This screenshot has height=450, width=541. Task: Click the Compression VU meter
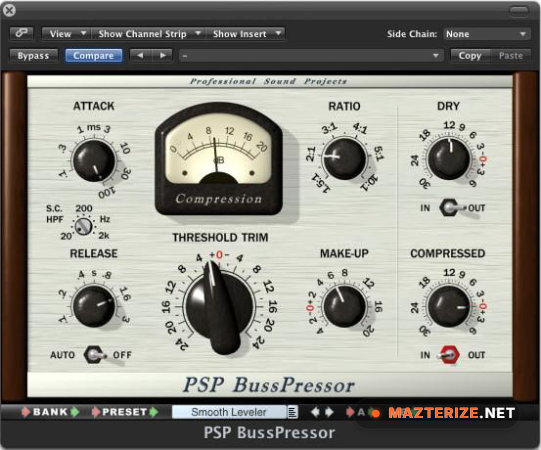tap(218, 159)
